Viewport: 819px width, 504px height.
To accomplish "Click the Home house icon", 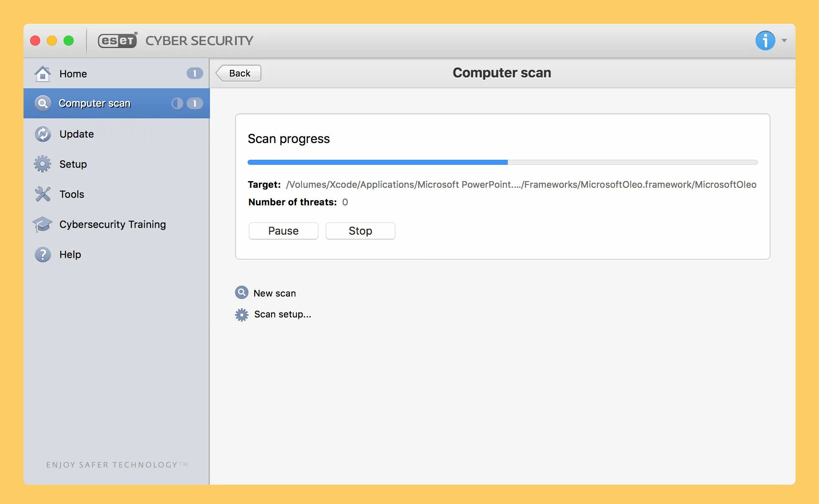I will (x=43, y=74).
